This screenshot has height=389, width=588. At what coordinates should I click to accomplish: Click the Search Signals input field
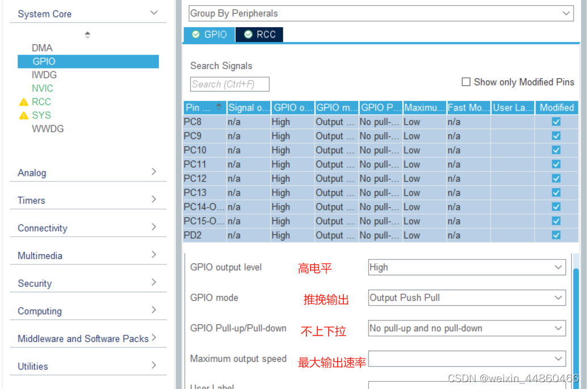(x=229, y=83)
